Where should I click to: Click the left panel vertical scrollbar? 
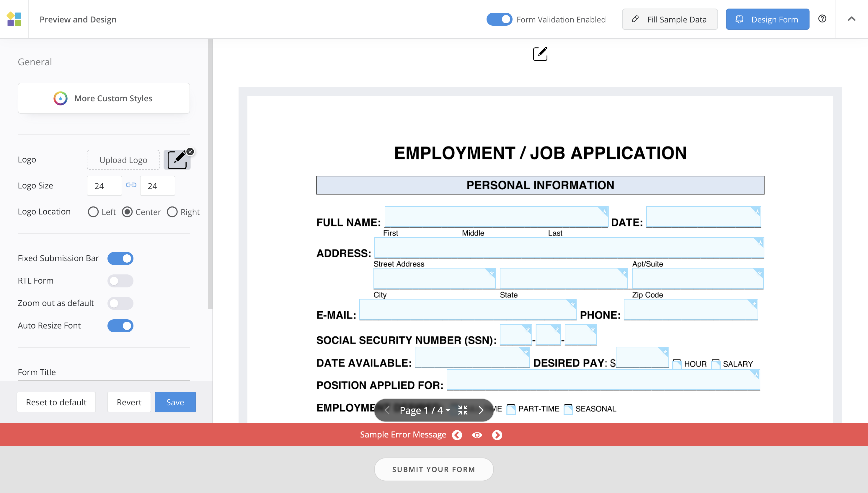tap(210, 173)
